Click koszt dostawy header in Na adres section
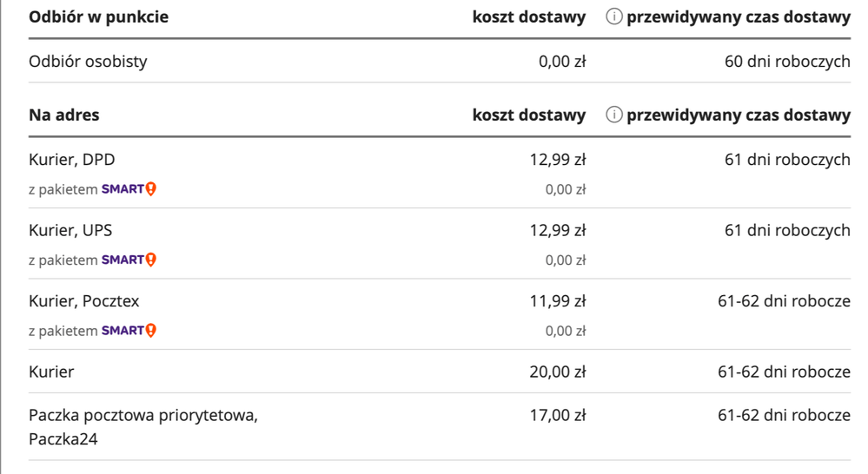868x474 pixels. [529, 115]
